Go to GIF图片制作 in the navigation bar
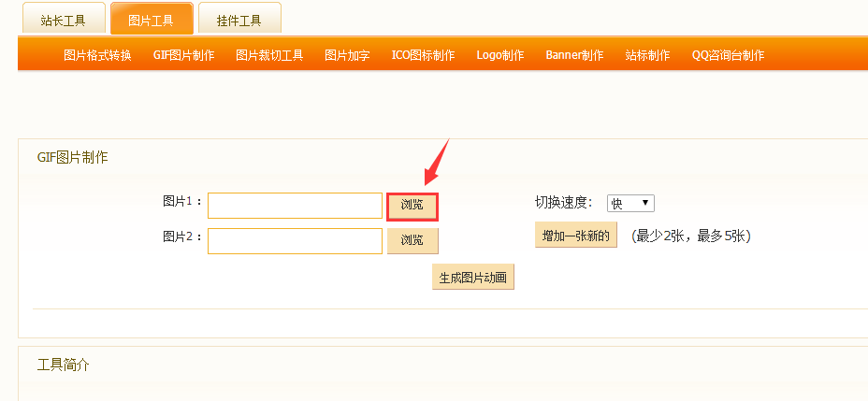868x401 pixels. 183,55
